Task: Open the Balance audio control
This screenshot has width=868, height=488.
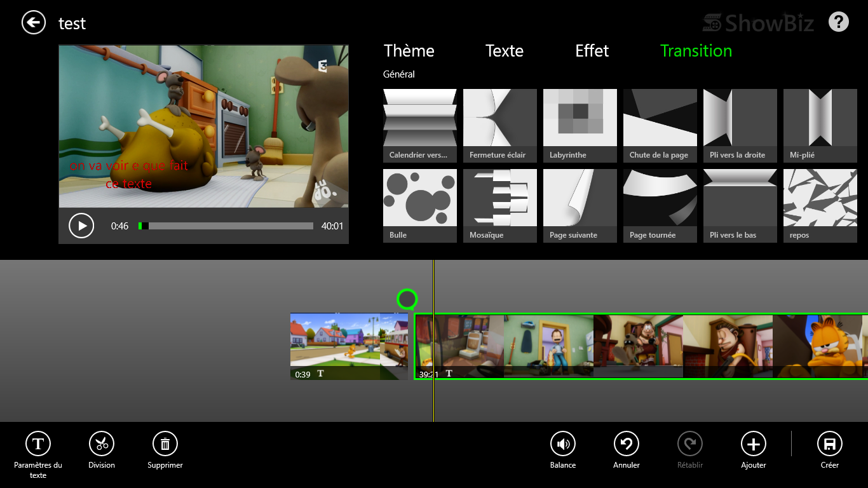Action: click(x=563, y=444)
